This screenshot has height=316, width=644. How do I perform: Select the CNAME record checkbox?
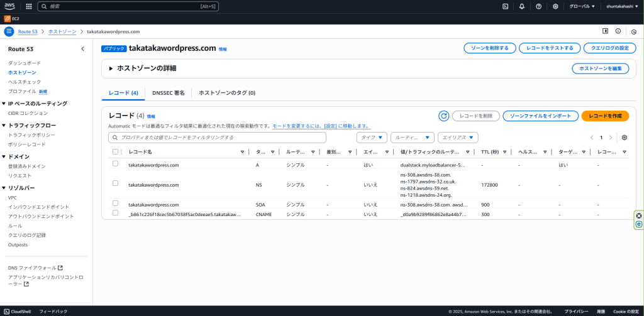click(116, 212)
